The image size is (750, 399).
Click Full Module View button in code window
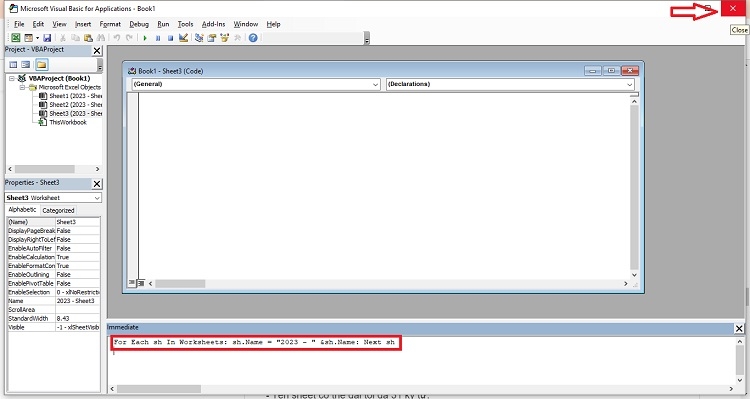tap(141, 283)
